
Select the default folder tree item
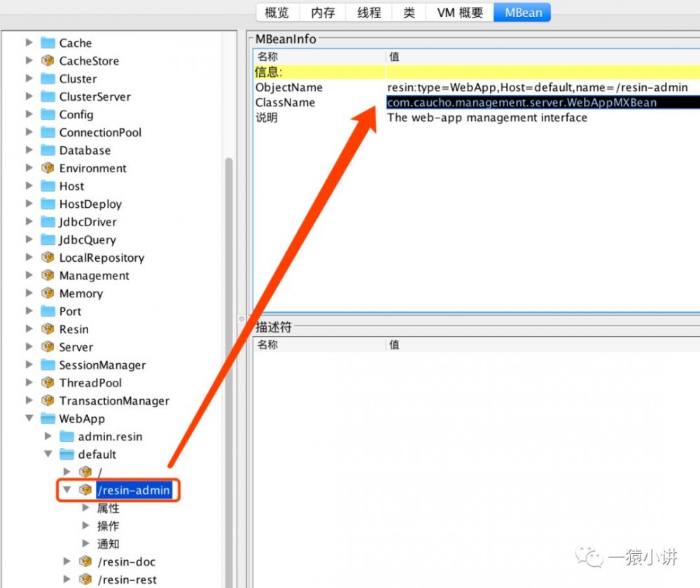(97, 454)
